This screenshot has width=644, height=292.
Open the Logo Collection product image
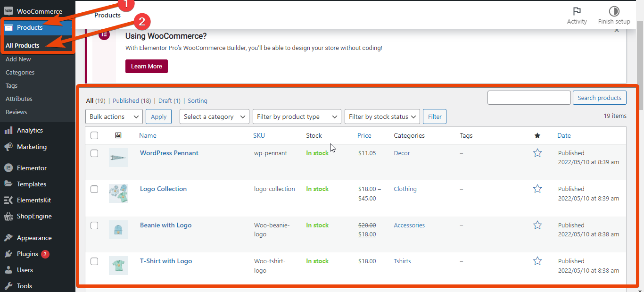pyautogui.click(x=118, y=193)
